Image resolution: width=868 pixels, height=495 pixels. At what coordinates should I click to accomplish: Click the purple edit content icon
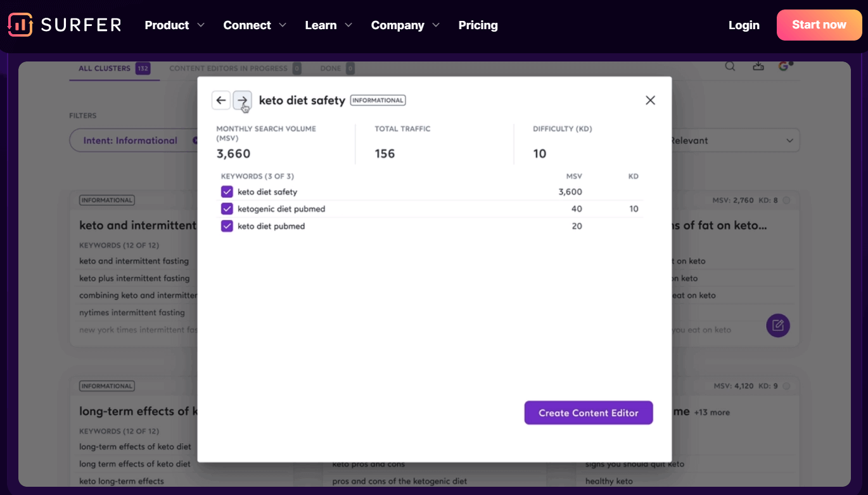[x=777, y=326]
